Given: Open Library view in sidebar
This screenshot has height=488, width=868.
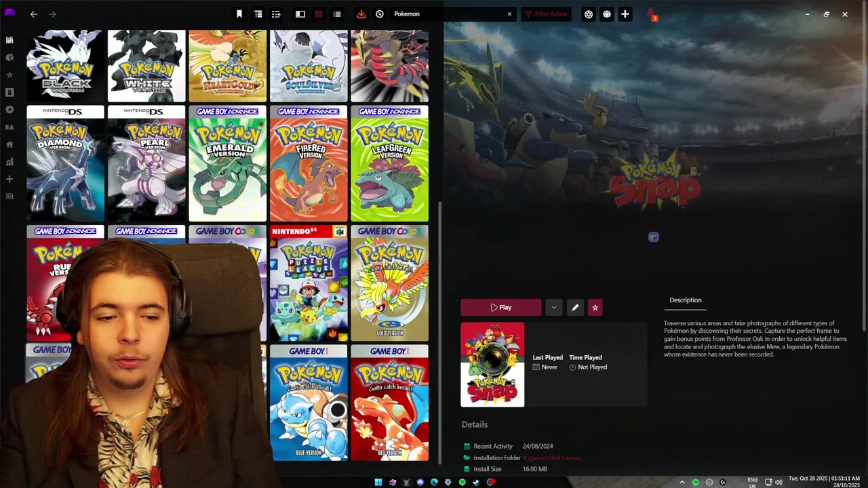Looking at the screenshot, I should (9, 40).
